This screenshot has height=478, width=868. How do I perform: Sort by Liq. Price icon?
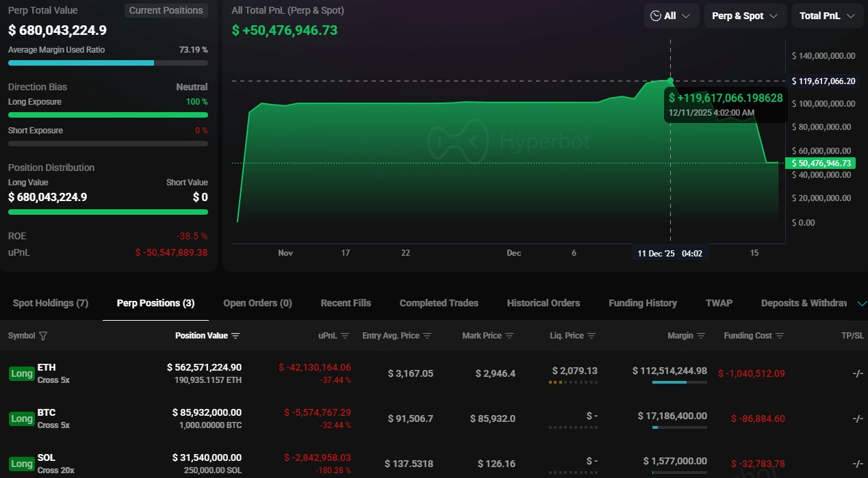(591, 336)
